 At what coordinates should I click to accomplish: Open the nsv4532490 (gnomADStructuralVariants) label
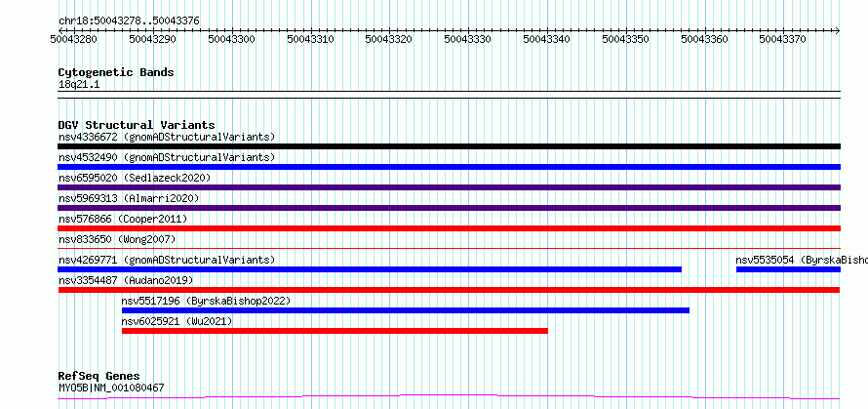point(167,157)
